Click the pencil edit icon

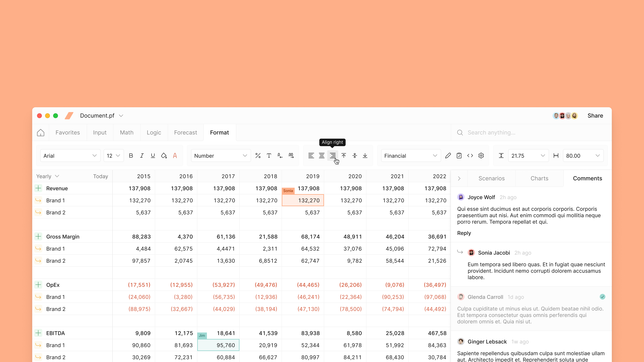pos(448,156)
